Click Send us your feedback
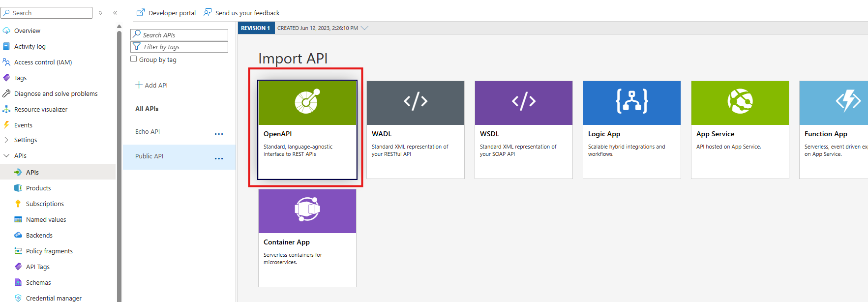This screenshot has width=868, height=302. [x=247, y=13]
